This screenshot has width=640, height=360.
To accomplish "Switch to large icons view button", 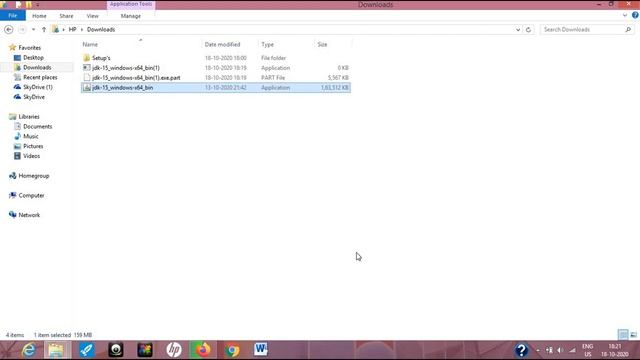I will (633, 335).
